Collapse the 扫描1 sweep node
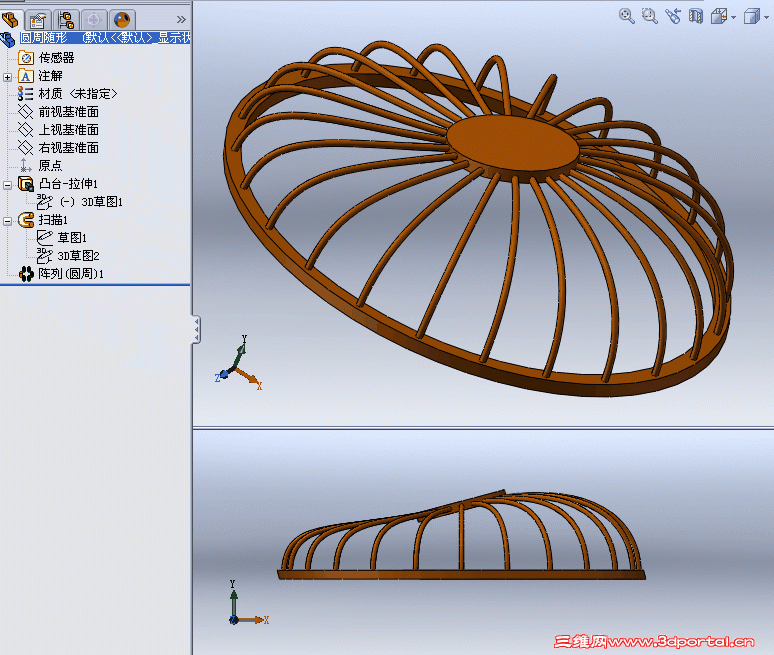 pyautogui.click(x=7, y=221)
